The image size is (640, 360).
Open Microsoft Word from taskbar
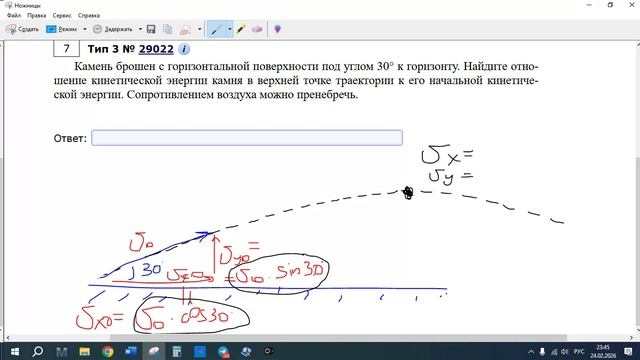pyautogui.click(x=131, y=351)
